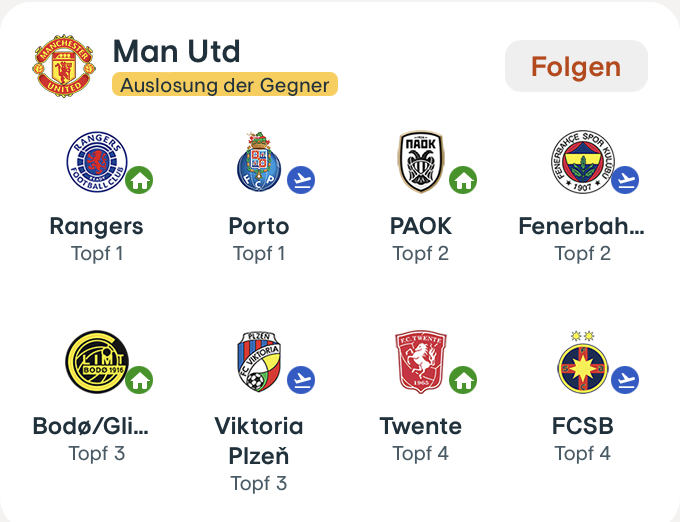680x522 pixels.
Task: Click the Viktoria Plzeň crest
Action: click(x=258, y=362)
